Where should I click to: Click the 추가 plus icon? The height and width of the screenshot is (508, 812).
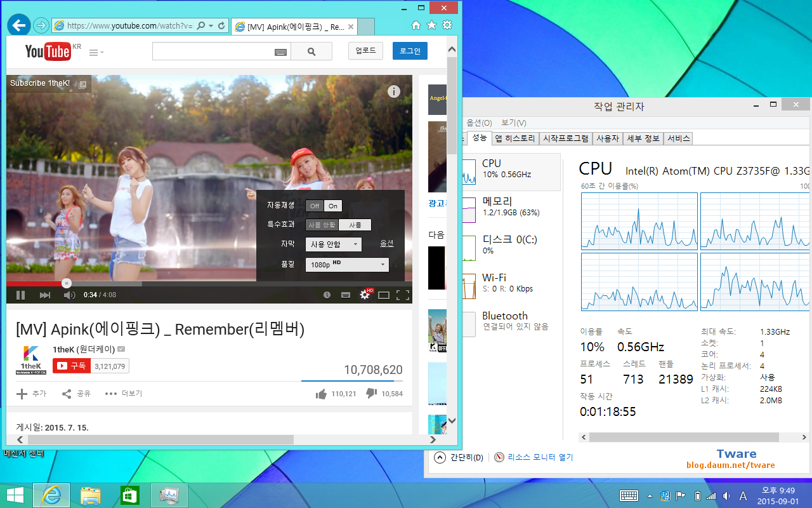[22, 394]
